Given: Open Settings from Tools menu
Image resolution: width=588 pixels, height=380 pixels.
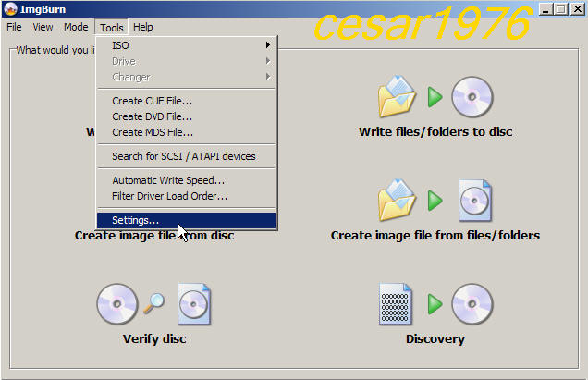Looking at the screenshot, I should pos(187,220).
